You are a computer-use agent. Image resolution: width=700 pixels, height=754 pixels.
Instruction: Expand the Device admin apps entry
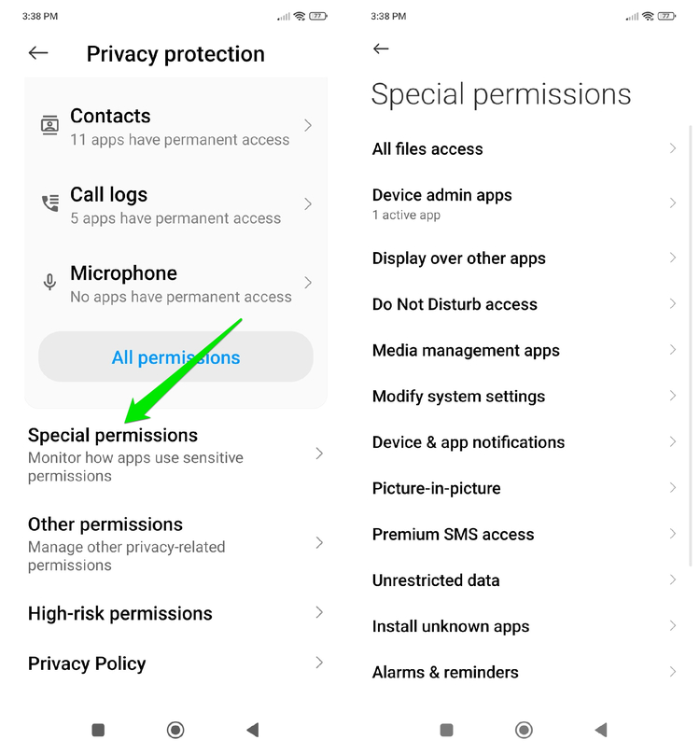point(674,202)
